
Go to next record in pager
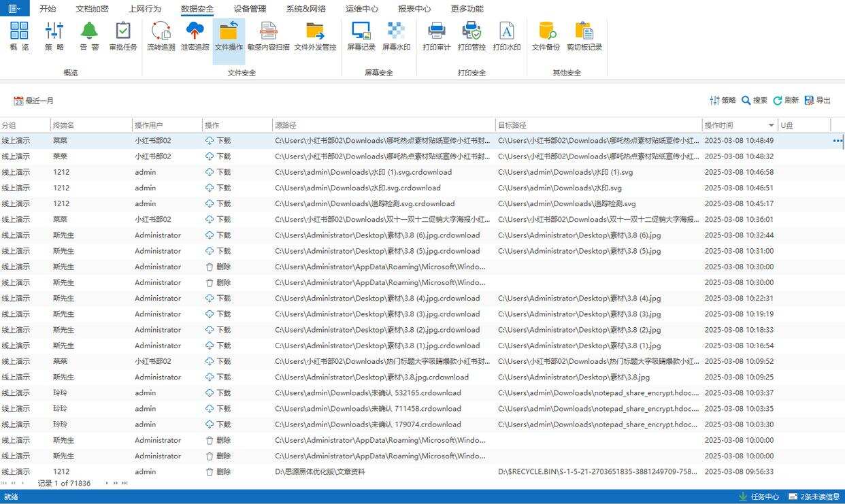tap(107, 483)
